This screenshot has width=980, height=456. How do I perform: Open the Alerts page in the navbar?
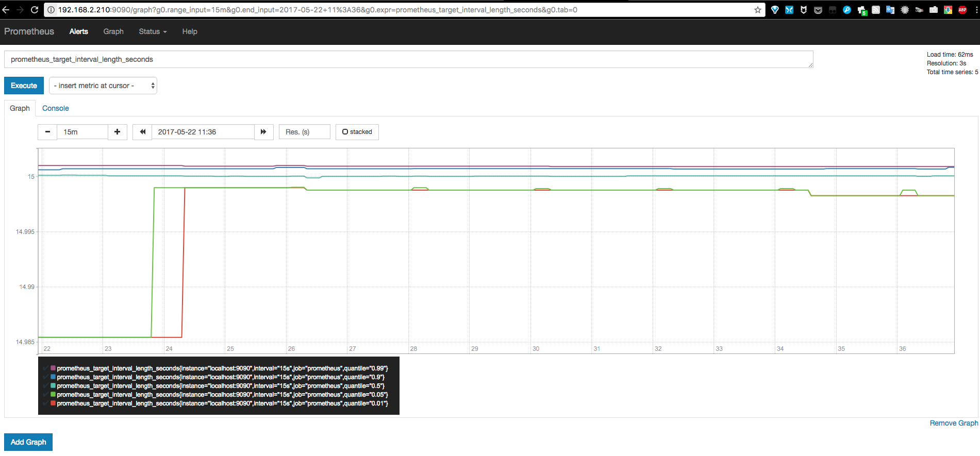pyautogui.click(x=79, y=31)
